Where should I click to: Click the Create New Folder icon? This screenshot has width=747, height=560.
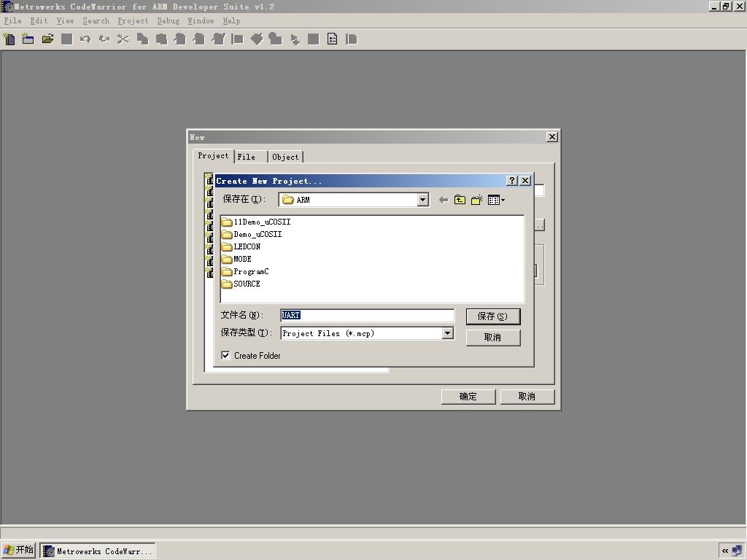tap(477, 200)
